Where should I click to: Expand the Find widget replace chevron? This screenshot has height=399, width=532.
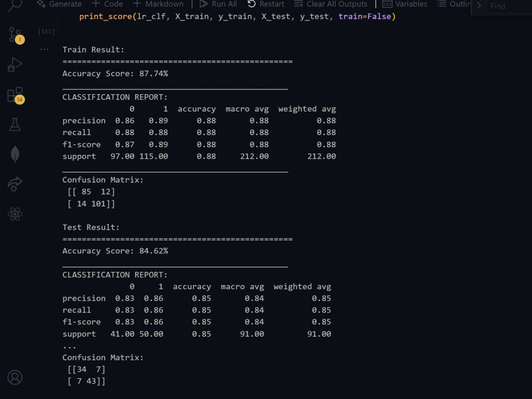tap(479, 6)
